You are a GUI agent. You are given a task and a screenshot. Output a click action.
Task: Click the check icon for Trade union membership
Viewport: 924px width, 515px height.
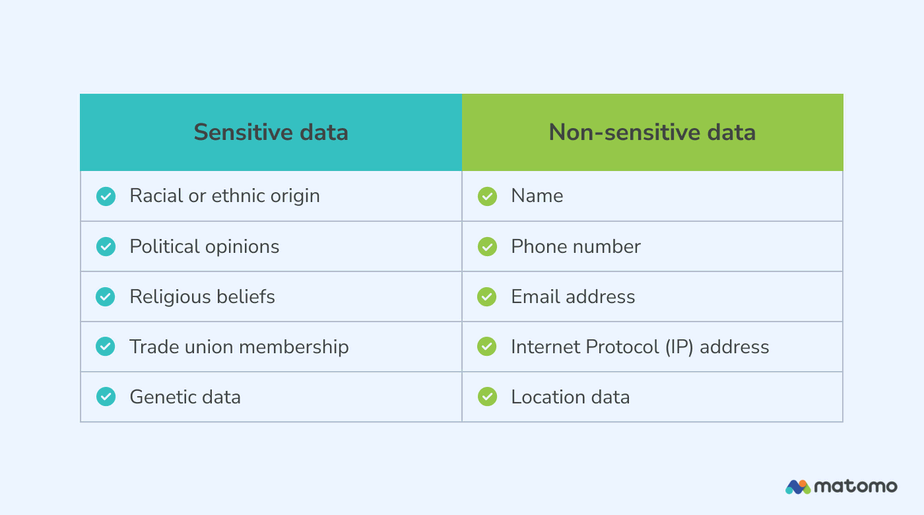click(106, 347)
